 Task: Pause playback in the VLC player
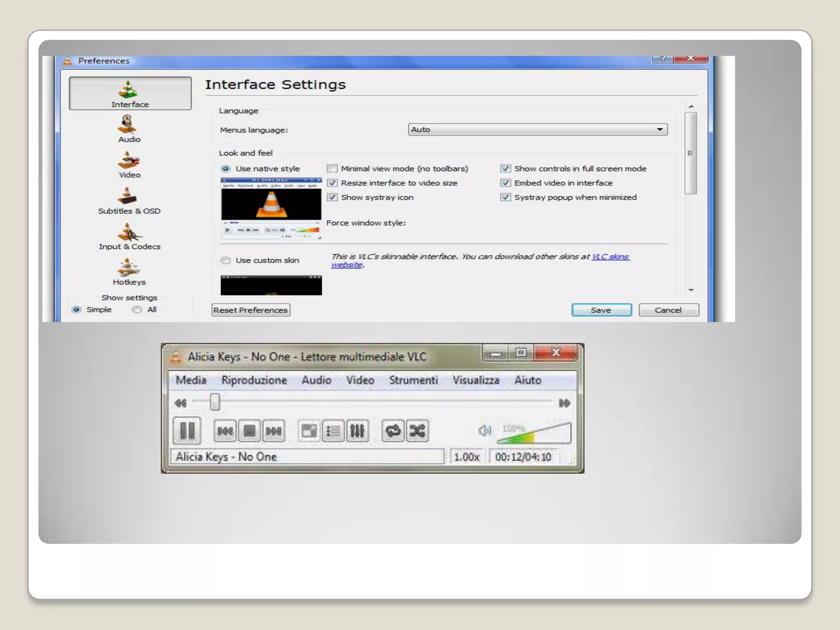187,431
